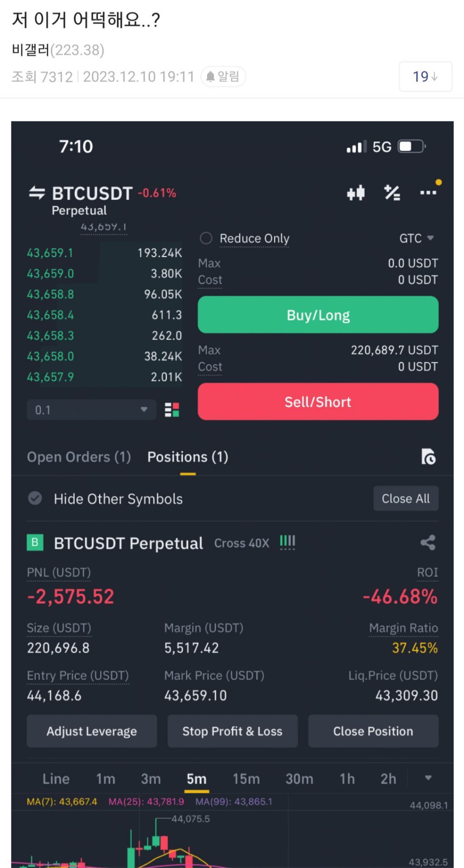Open the candlestick chart icon
This screenshot has width=464, height=868.
coord(356,193)
